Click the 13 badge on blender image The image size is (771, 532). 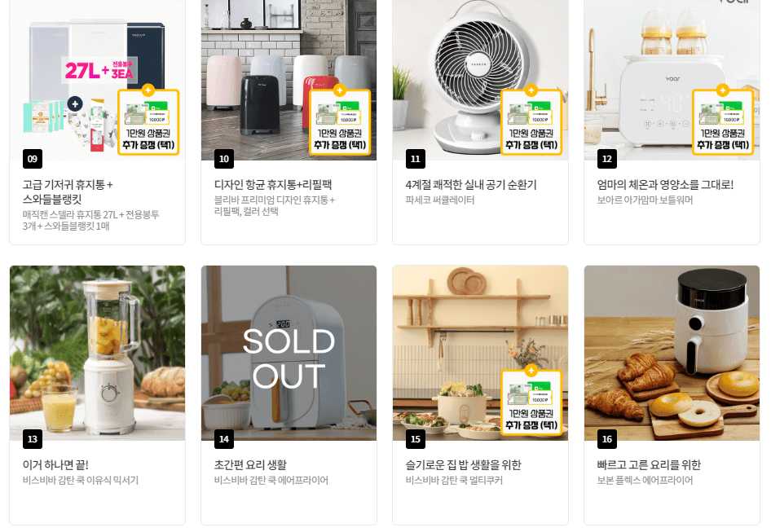point(33,439)
